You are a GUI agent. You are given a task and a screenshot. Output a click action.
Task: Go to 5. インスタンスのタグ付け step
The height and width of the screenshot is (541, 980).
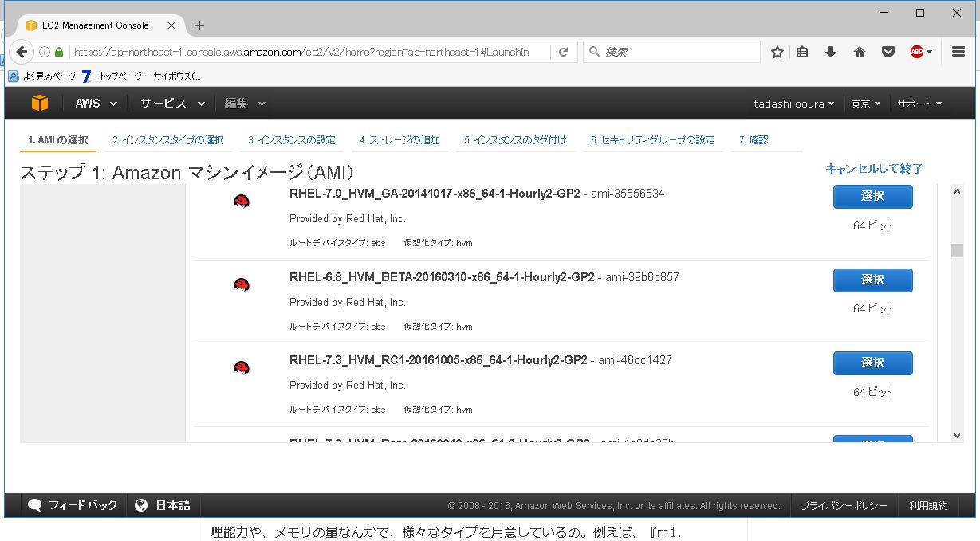click(x=515, y=140)
